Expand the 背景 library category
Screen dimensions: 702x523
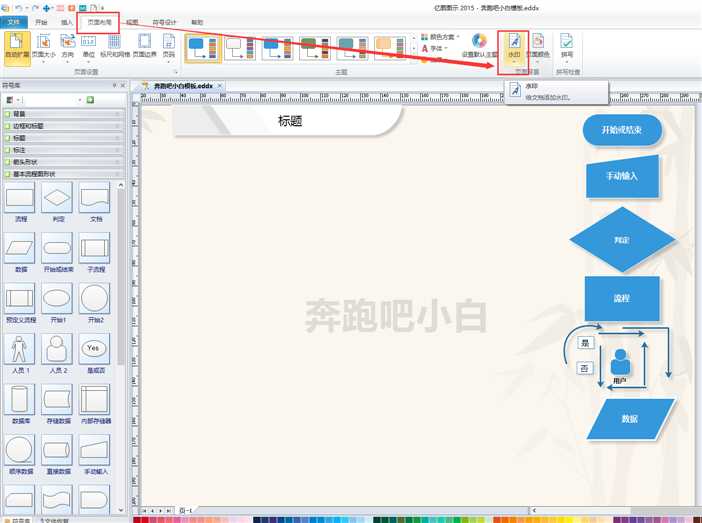[x=64, y=114]
